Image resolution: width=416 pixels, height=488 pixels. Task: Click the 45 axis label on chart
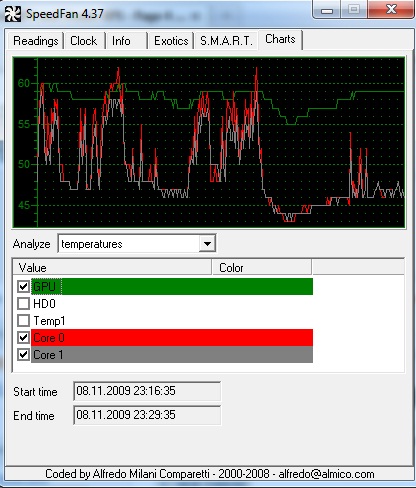pyautogui.click(x=24, y=205)
